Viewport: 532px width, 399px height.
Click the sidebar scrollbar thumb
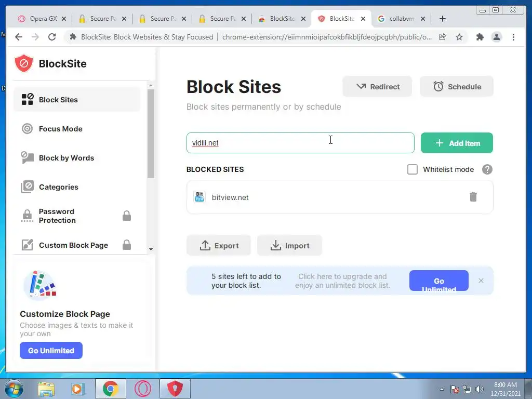click(x=151, y=134)
